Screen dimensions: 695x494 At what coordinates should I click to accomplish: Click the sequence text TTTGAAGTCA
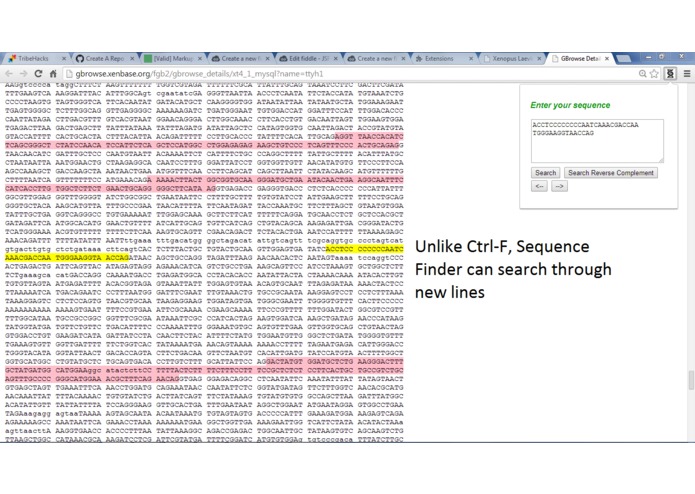point(28,93)
